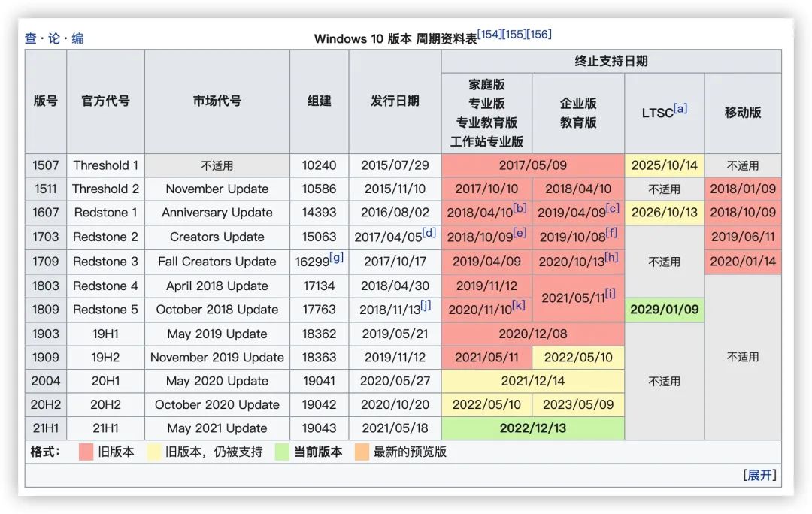Click the yellow 旧版本，仍被支持 legend swatch

[x=154, y=452]
